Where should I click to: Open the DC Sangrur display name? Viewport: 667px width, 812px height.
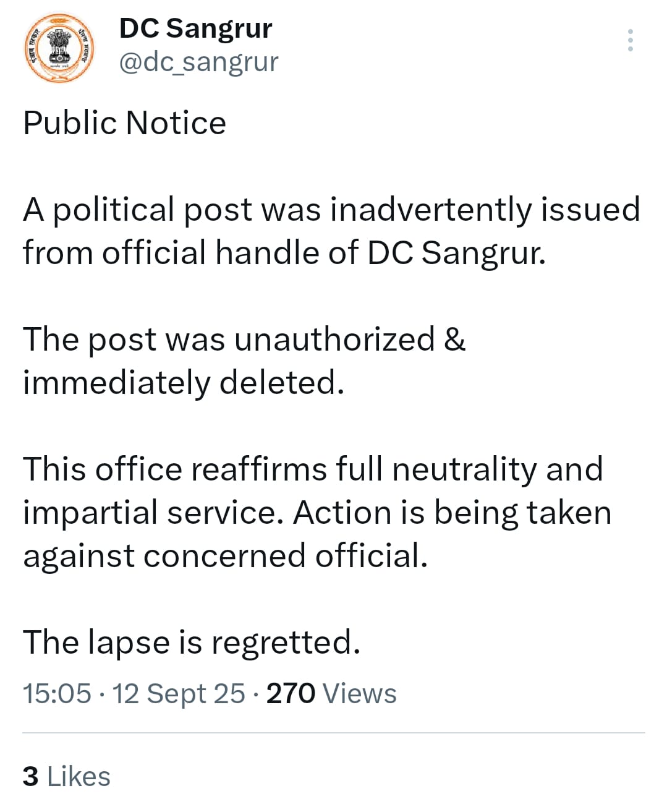(x=195, y=28)
